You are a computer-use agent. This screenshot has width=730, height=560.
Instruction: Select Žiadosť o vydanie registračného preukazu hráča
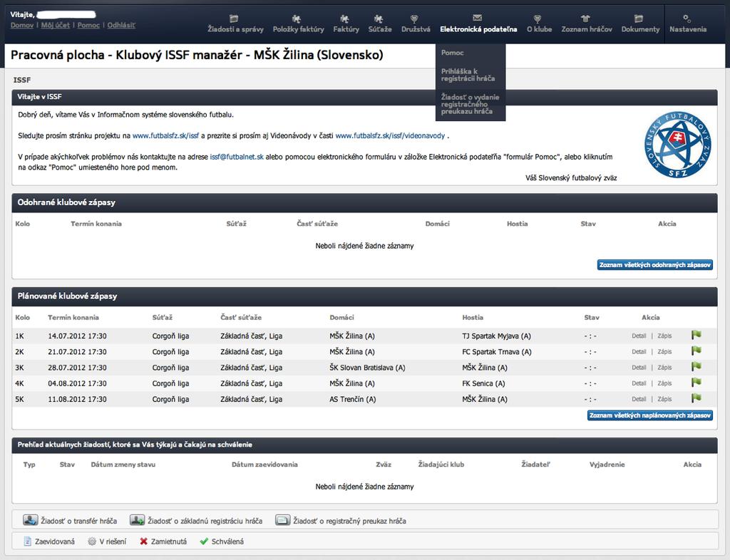[471, 104]
